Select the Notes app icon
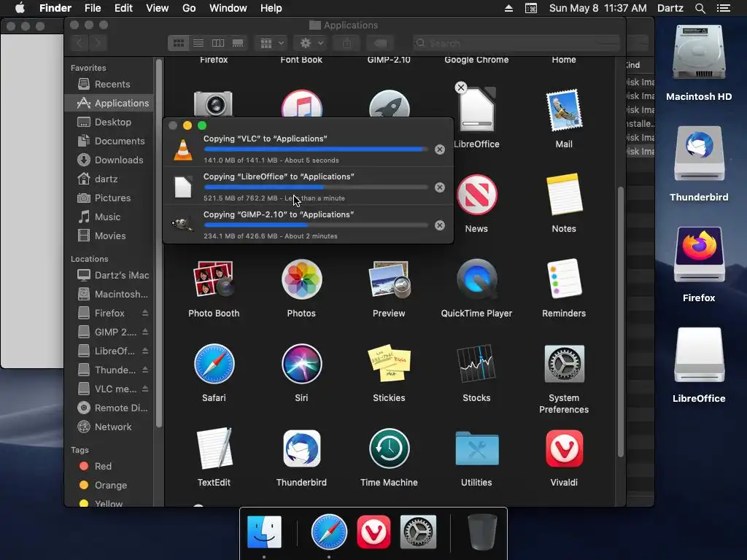 tap(564, 195)
